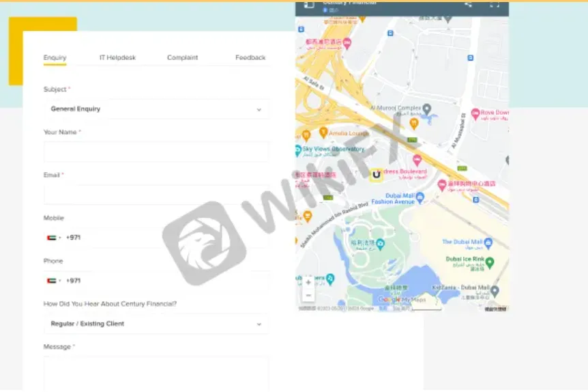
Task: Go to the Feedback tab
Action: click(250, 57)
